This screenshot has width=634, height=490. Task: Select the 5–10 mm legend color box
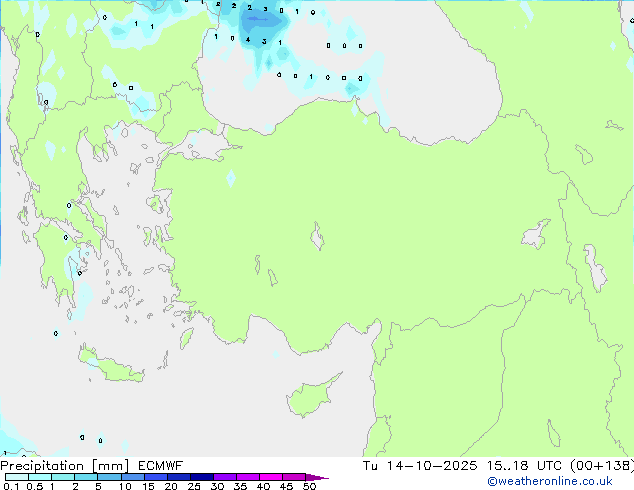[109, 477]
